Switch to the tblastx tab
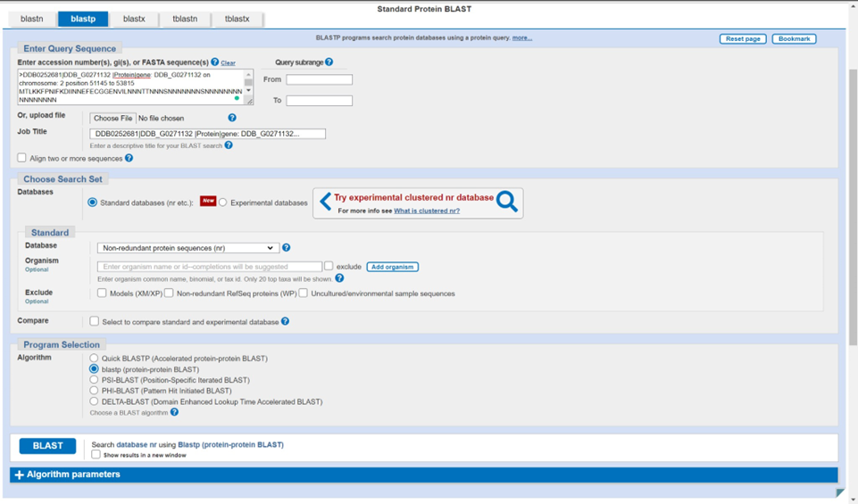 tap(237, 19)
